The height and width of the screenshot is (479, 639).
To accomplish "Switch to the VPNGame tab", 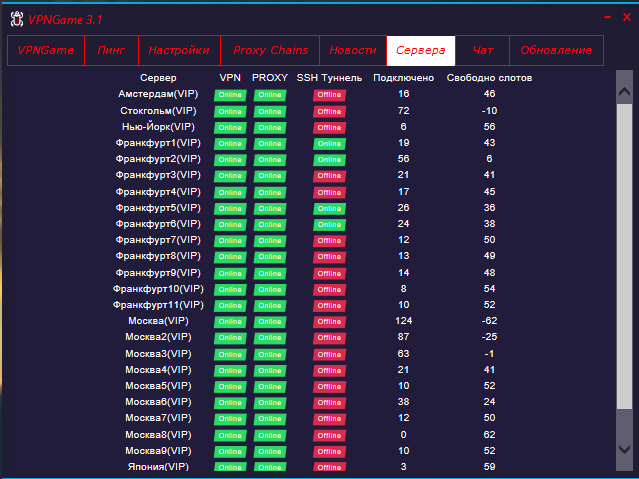I will pyautogui.click(x=46, y=50).
